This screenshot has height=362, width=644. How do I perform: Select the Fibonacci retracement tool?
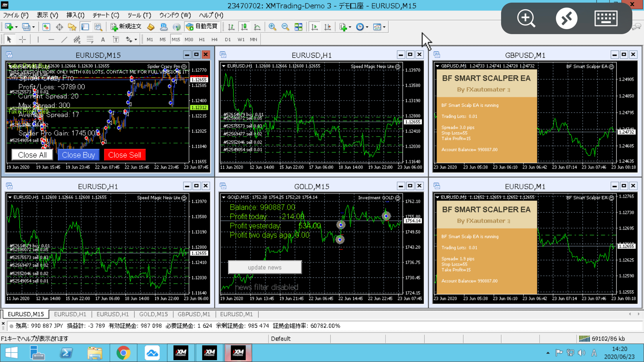click(90, 39)
